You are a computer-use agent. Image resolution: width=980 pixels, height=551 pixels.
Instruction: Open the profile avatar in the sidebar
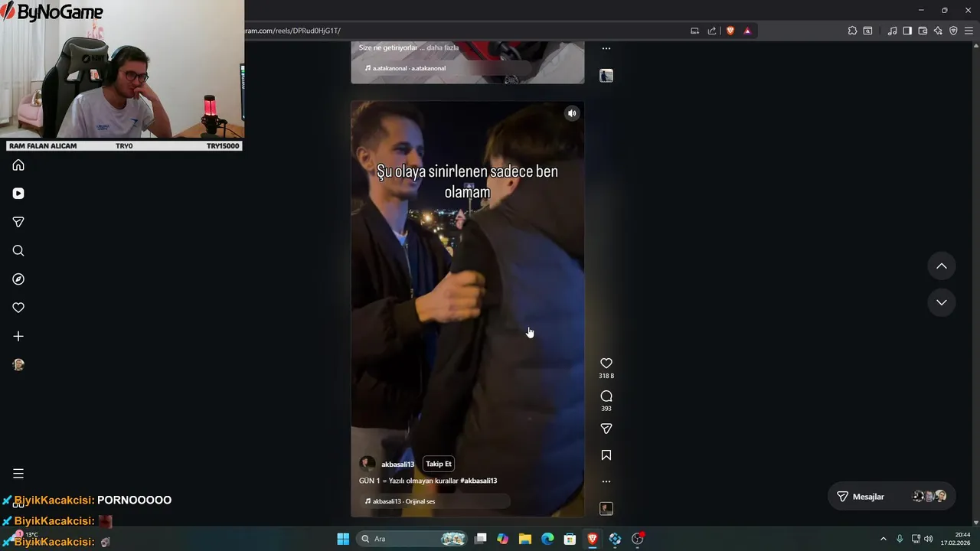pos(18,365)
